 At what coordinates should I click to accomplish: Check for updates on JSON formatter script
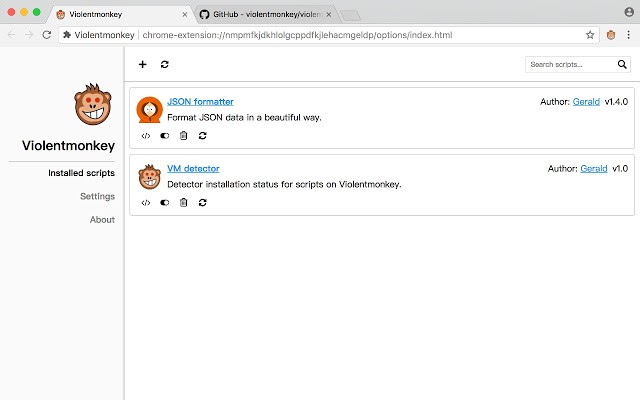tap(202, 135)
